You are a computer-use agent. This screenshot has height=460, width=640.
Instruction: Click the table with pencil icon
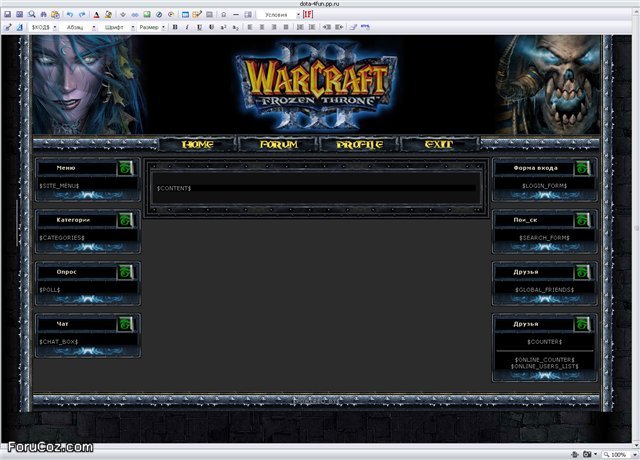click(x=197, y=15)
